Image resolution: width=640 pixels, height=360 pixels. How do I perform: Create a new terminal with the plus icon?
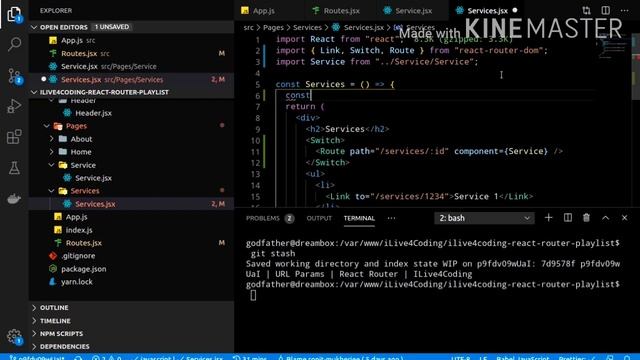pyautogui.click(x=548, y=218)
